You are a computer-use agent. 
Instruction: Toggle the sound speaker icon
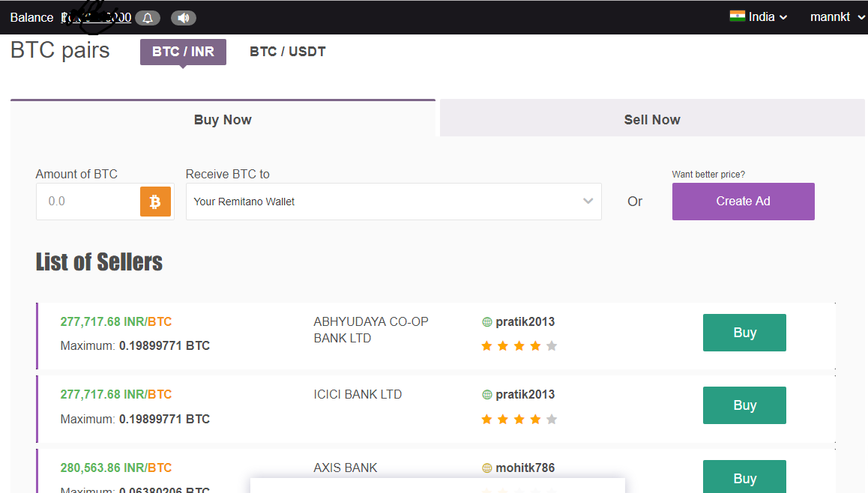[x=183, y=18]
